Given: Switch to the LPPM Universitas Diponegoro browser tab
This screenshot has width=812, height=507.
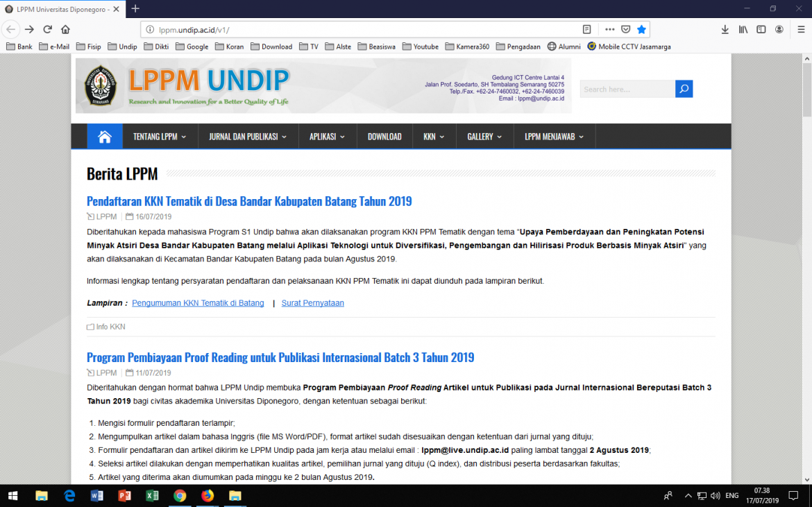Looking at the screenshot, I should point(59,9).
